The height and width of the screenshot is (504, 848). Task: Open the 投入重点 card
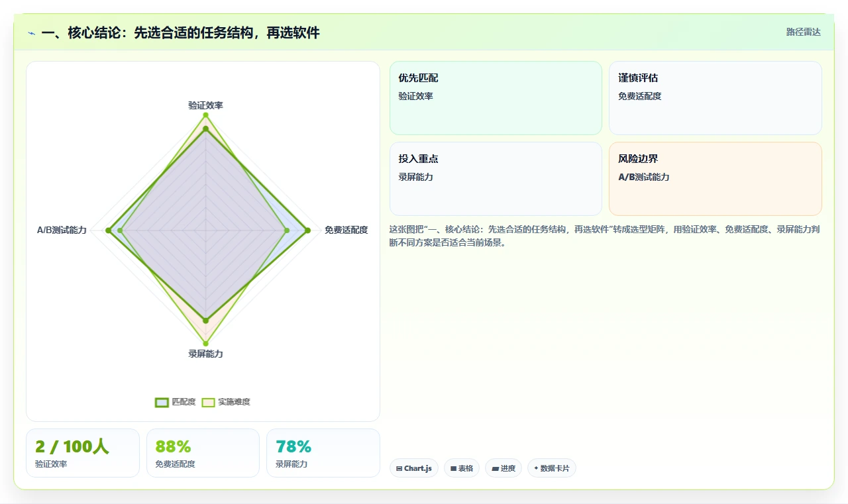point(496,179)
